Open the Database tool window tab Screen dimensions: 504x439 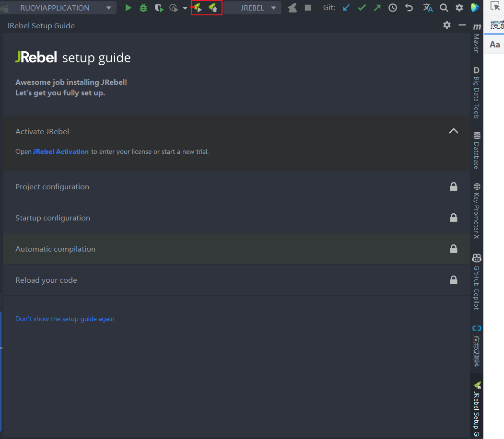point(477,150)
